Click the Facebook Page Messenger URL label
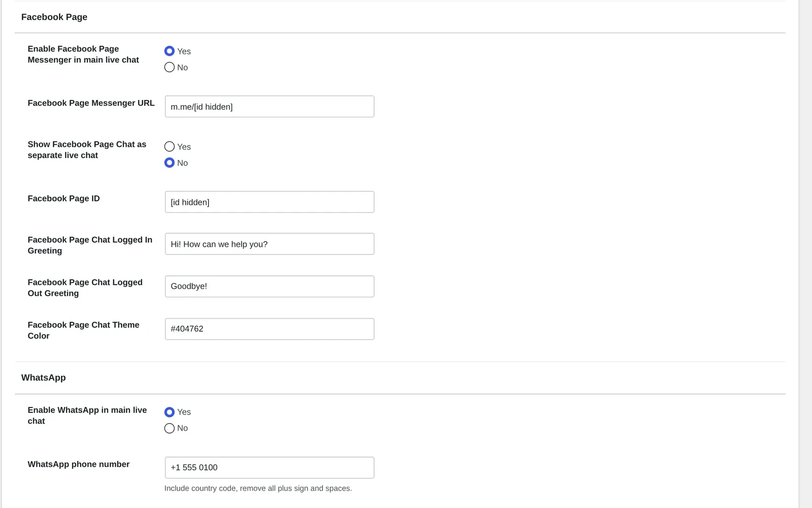Screen dimensions: 812x508 click(x=91, y=103)
